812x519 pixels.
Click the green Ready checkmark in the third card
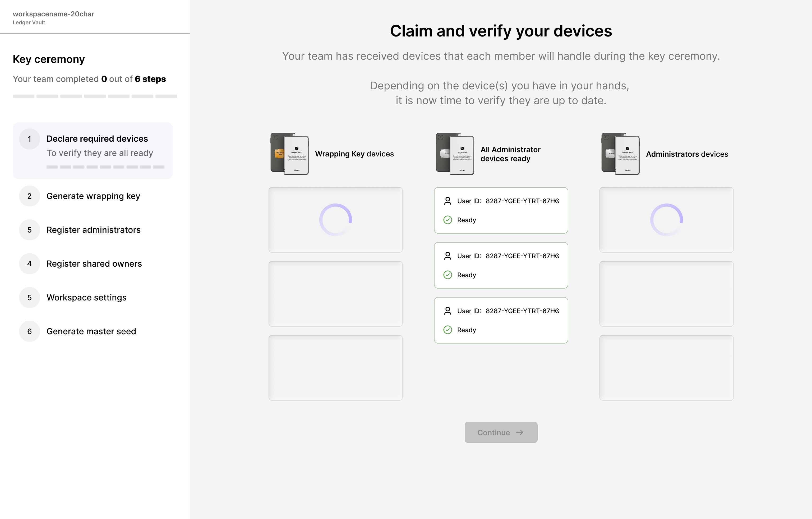click(447, 330)
